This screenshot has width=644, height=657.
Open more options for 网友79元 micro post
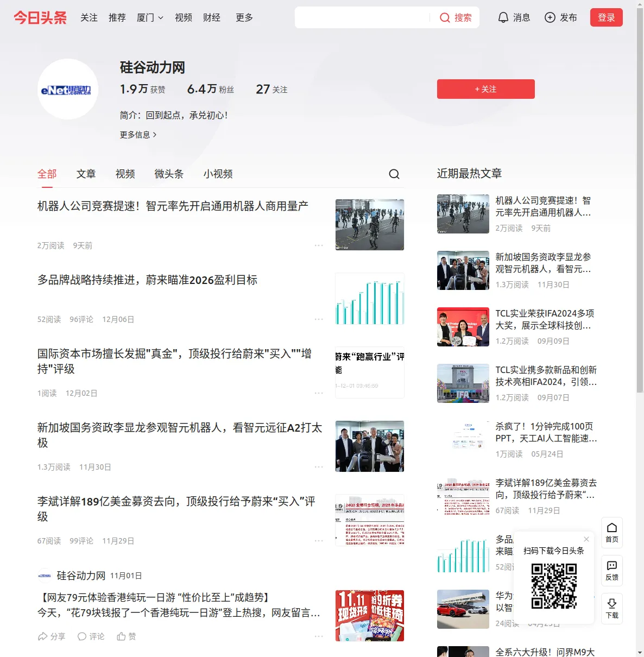pos(319,636)
